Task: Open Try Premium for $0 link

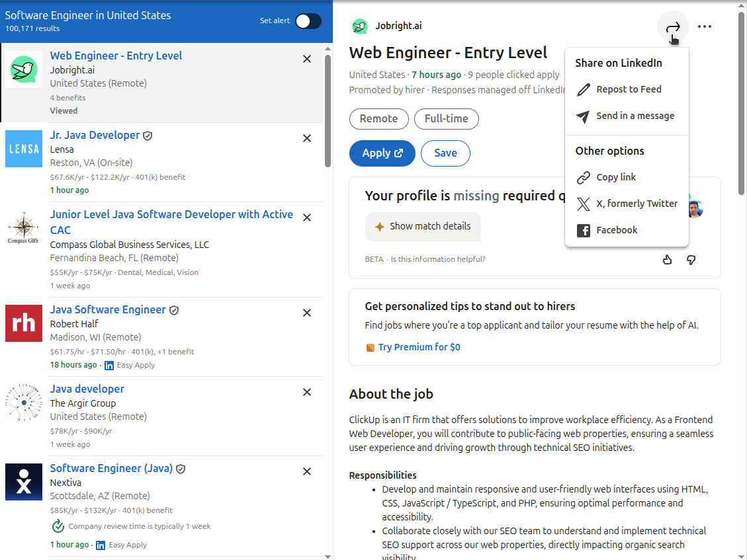Action: (x=419, y=347)
